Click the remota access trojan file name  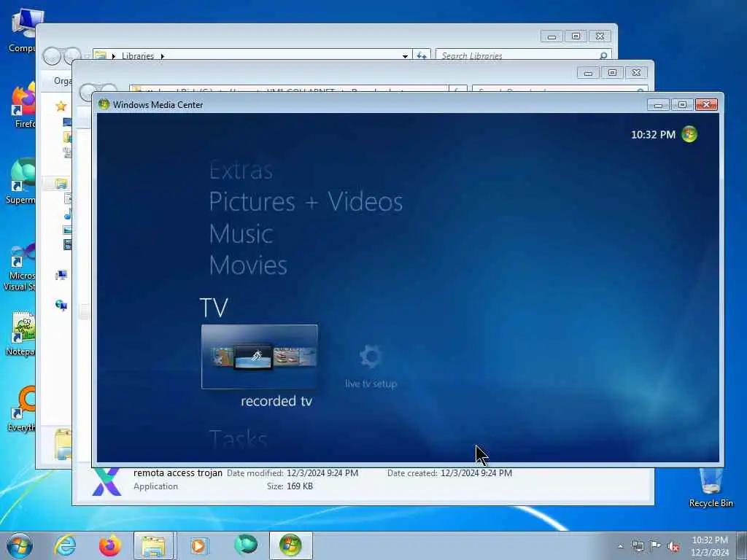click(178, 472)
